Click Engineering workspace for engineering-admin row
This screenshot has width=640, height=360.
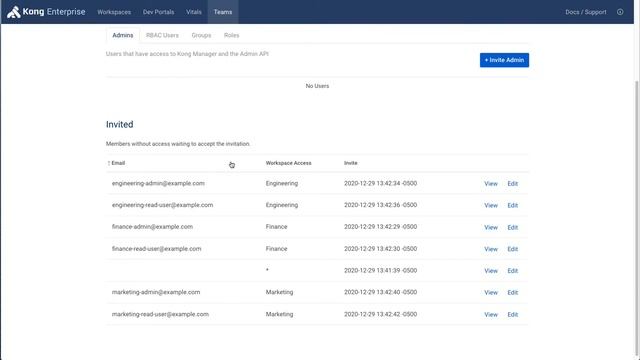(282, 183)
